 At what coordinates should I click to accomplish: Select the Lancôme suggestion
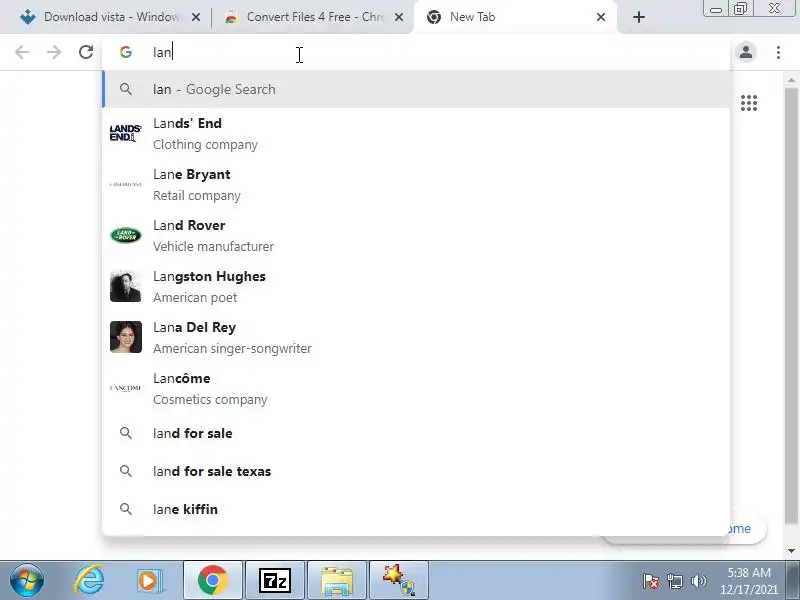point(416,389)
